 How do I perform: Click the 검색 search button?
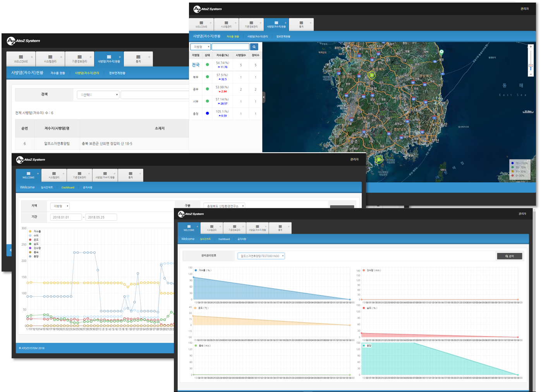[509, 256]
